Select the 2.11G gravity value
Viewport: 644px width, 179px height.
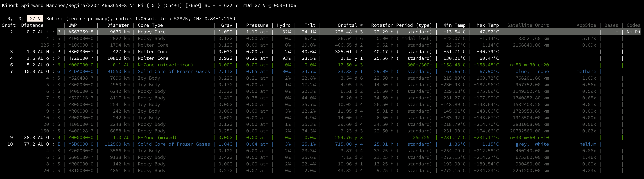(x=225, y=71)
